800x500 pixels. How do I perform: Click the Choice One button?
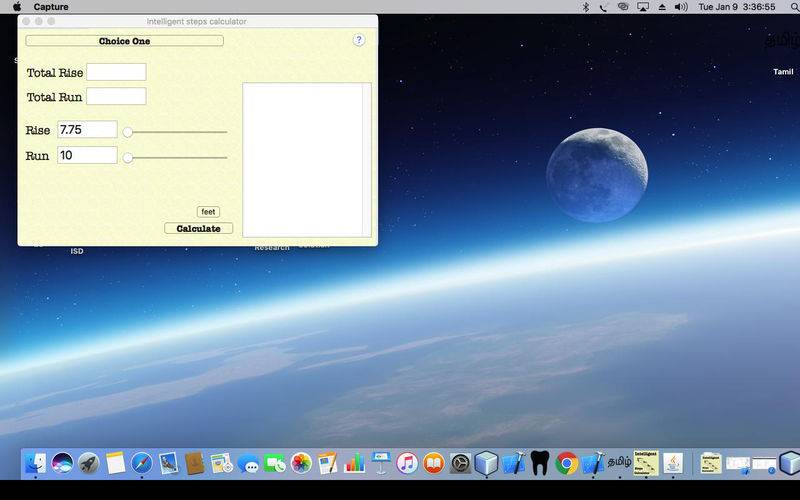click(124, 41)
